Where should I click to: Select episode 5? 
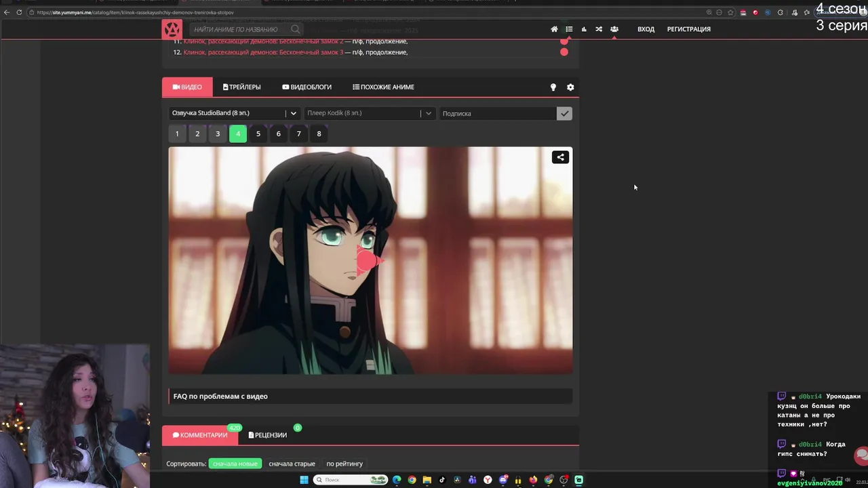point(258,134)
